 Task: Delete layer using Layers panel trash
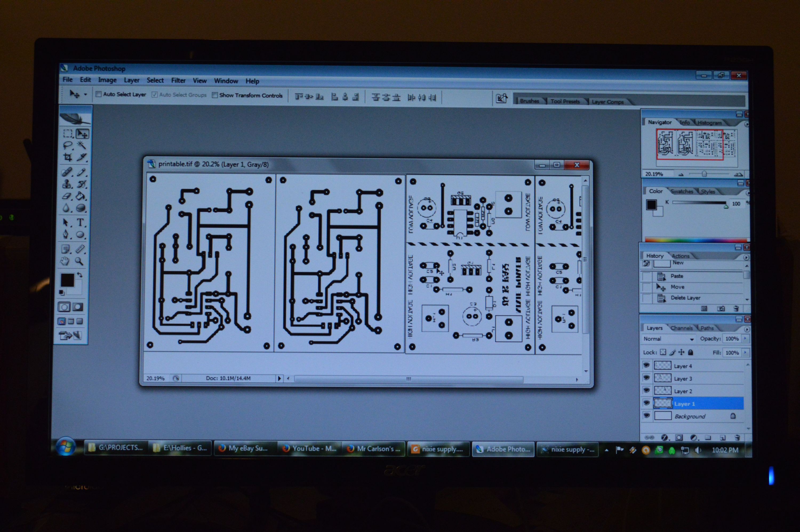(737, 438)
